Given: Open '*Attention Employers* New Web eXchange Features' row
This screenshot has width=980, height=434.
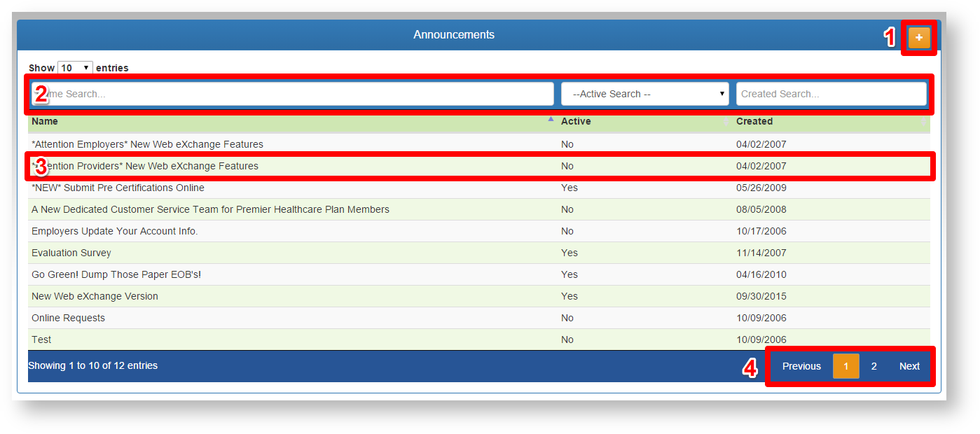Looking at the screenshot, I should [x=479, y=144].
